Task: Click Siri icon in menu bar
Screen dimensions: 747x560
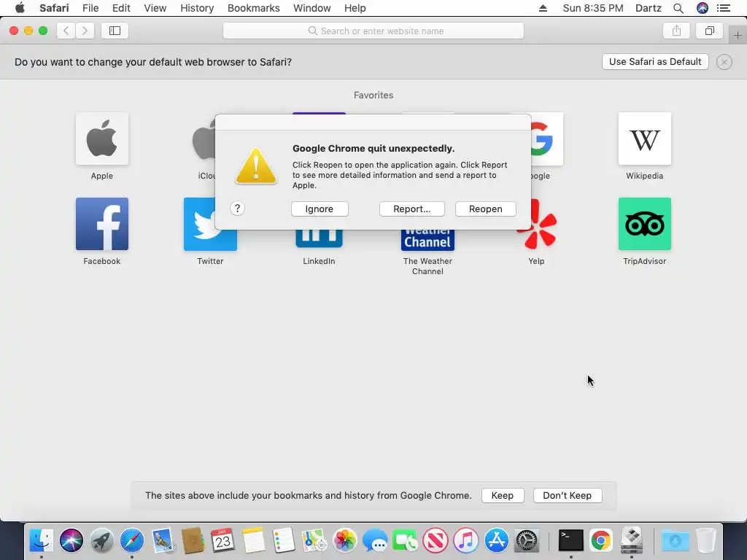Action: coord(703,8)
